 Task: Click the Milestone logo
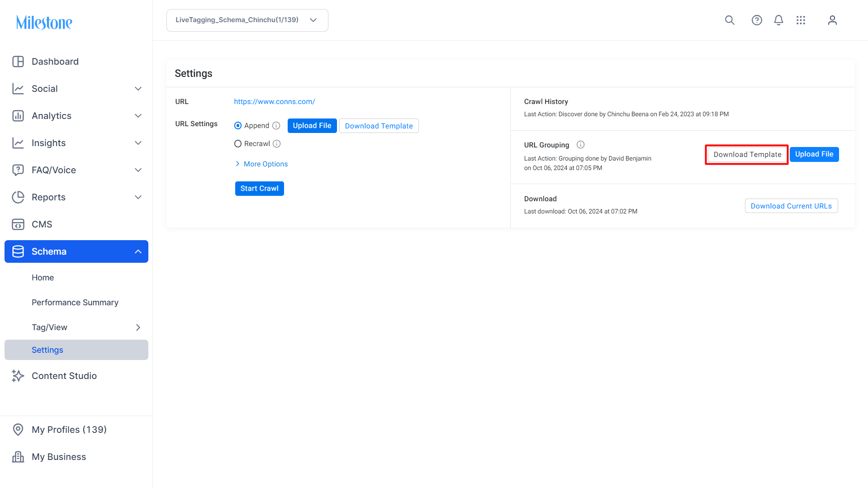tap(44, 22)
